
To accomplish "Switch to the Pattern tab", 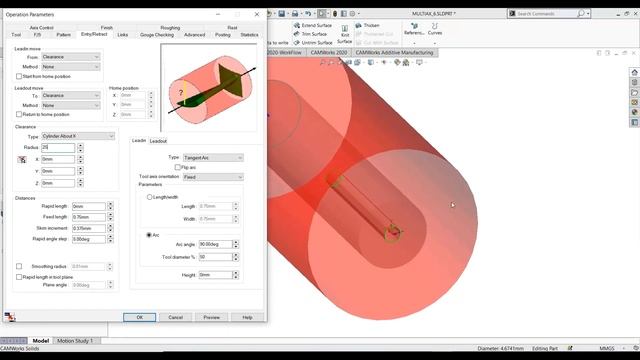I will [x=63, y=35].
